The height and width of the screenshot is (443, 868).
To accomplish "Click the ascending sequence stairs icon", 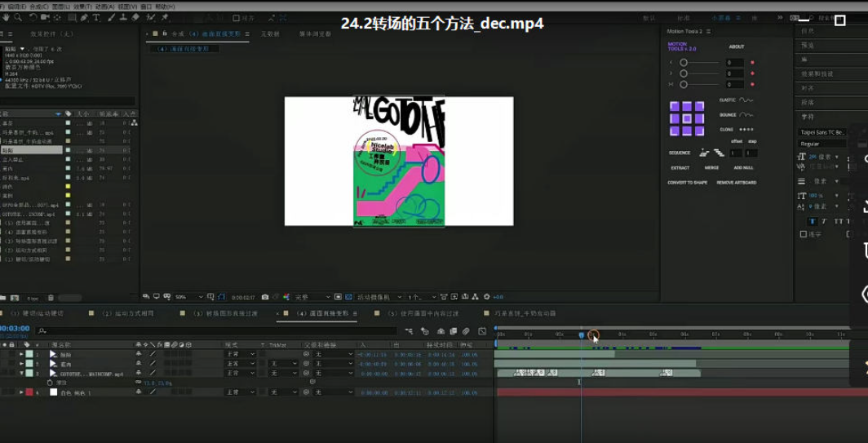I will pos(703,153).
